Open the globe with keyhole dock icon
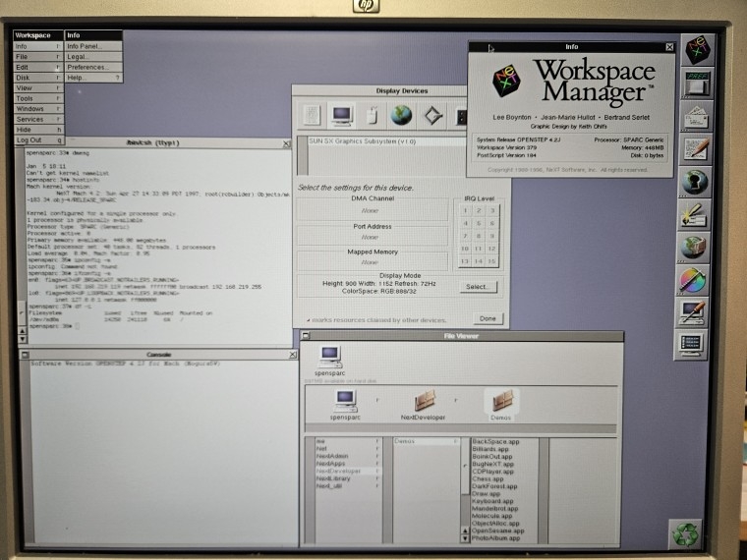The height and width of the screenshot is (560, 747). click(x=695, y=182)
